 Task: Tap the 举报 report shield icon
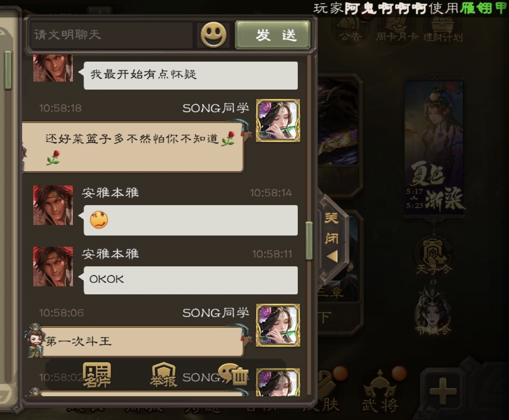pos(163,374)
